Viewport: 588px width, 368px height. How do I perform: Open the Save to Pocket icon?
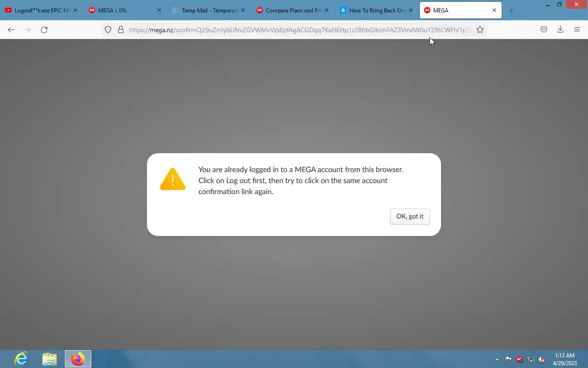click(x=544, y=29)
